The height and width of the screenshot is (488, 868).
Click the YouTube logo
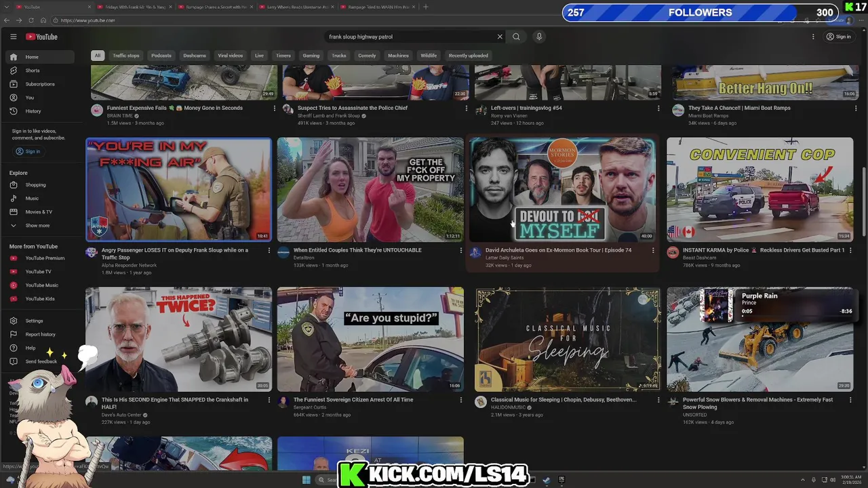42,37
